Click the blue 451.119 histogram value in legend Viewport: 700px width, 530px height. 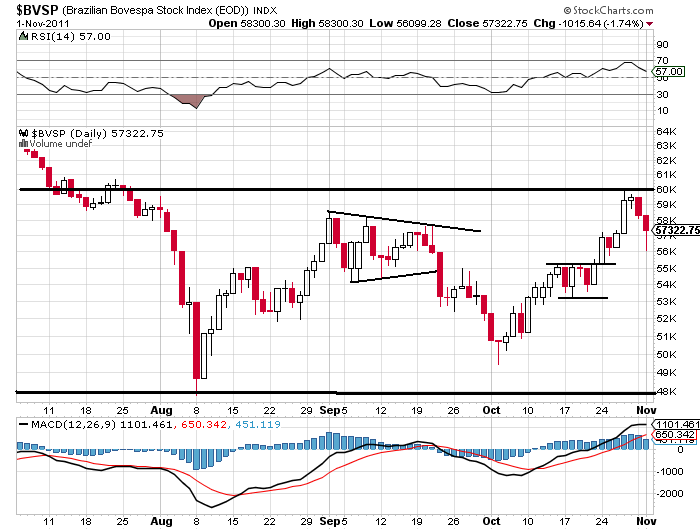coord(258,424)
